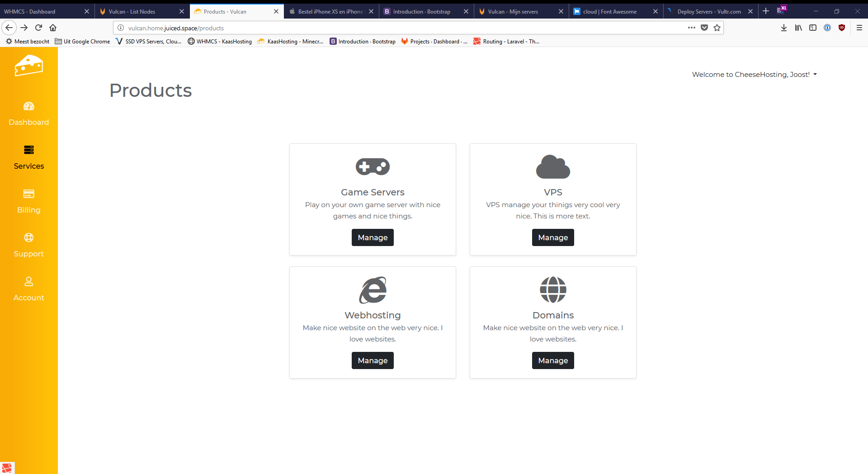Click the CheeseHosting cheese logo

tap(28, 66)
